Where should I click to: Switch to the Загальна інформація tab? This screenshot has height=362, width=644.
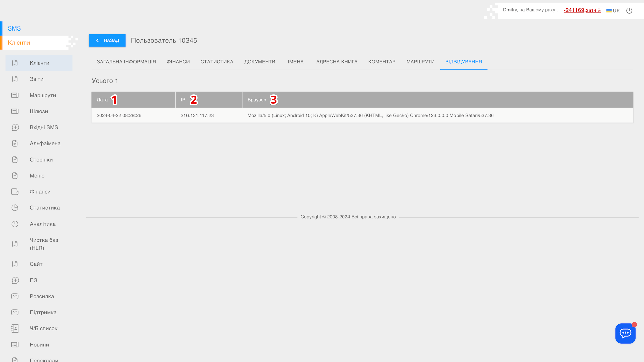tap(126, 62)
